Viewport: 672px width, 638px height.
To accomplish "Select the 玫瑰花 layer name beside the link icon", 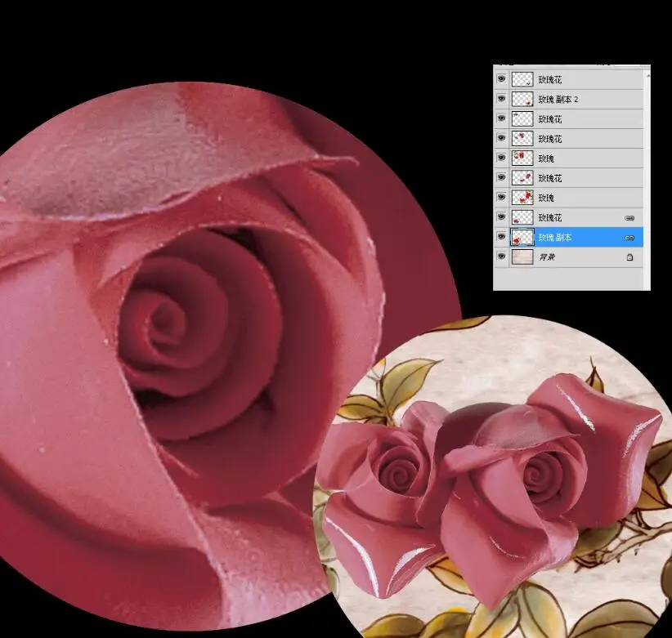I will pos(550,218).
